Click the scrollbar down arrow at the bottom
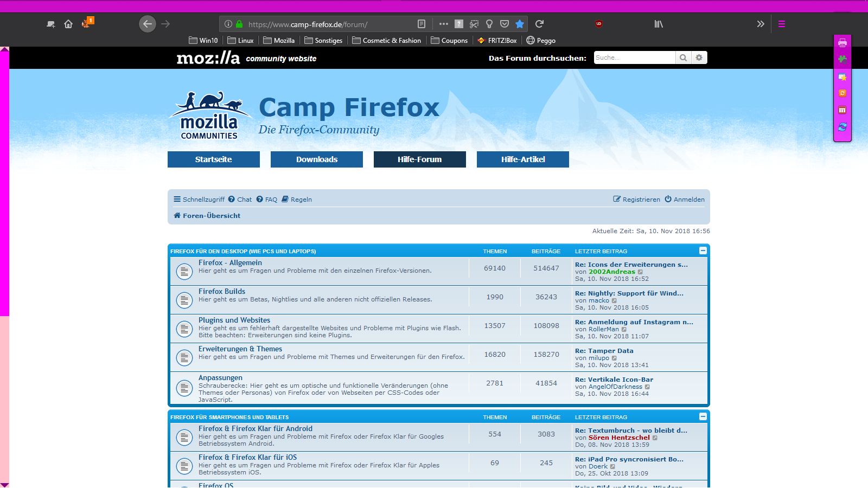The height and width of the screenshot is (488, 868). click(4, 484)
